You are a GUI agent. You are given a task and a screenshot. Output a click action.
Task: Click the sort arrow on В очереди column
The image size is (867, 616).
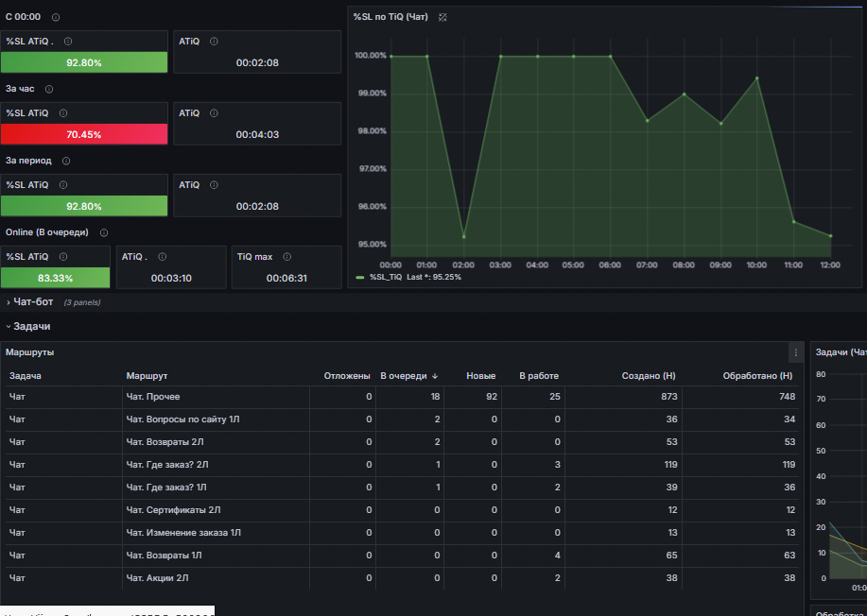pyautogui.click(x=435, y=376)
